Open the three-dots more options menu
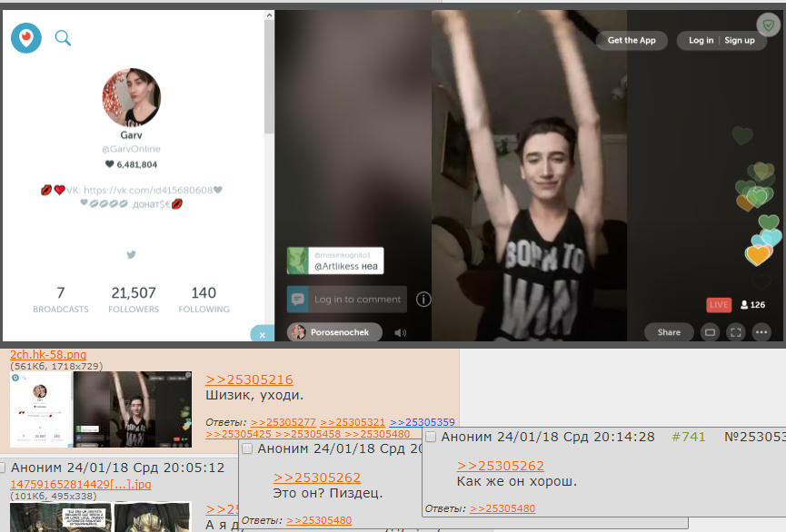The image size is (786, 532). tap(761, 332)
